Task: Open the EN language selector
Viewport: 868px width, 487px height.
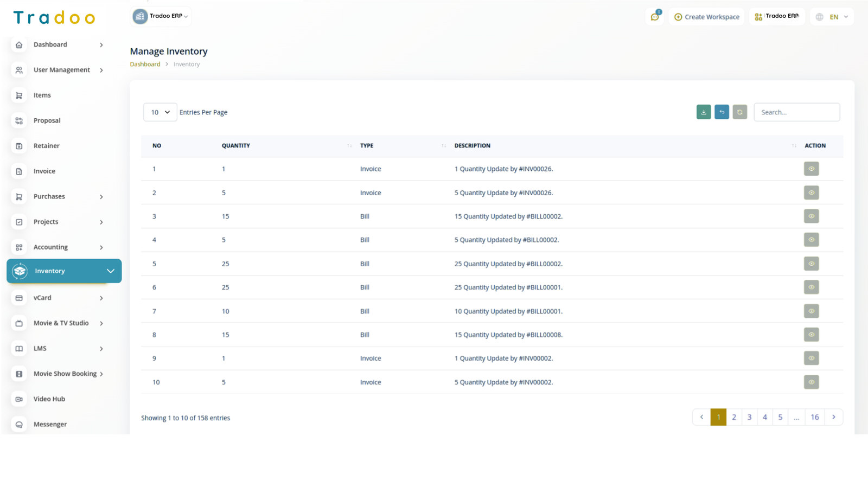Action: [x=832, y=17]
